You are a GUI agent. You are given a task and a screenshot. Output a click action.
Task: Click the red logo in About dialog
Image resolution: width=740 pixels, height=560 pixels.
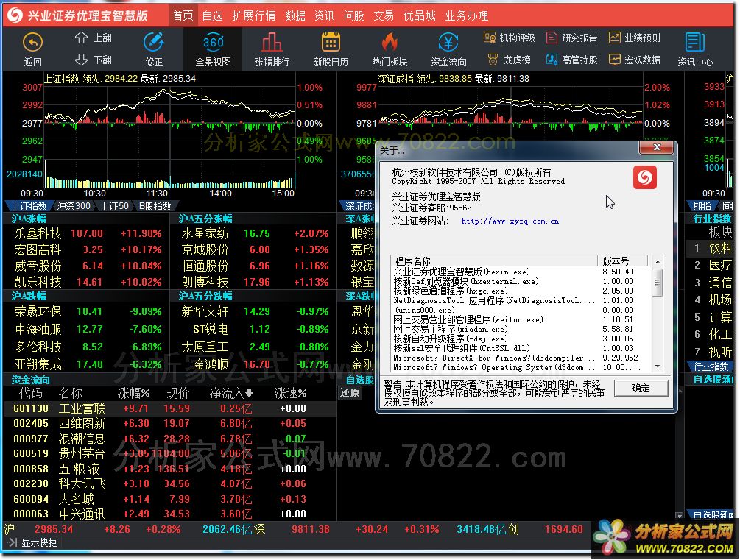coord(645,177)
